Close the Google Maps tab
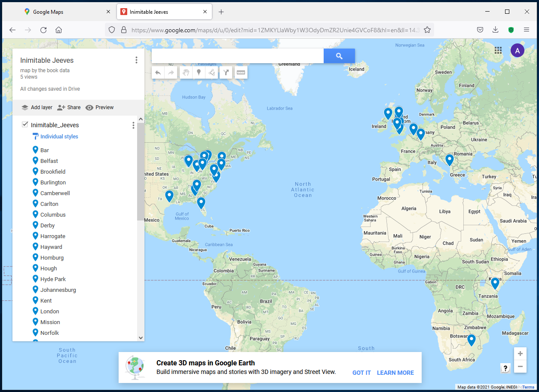539x392 pixels. 108,12
